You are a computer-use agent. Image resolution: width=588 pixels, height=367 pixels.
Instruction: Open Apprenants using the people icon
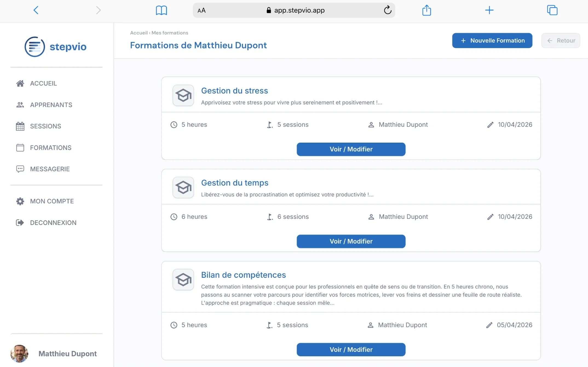pyautogui.click(x=20, y=105)
